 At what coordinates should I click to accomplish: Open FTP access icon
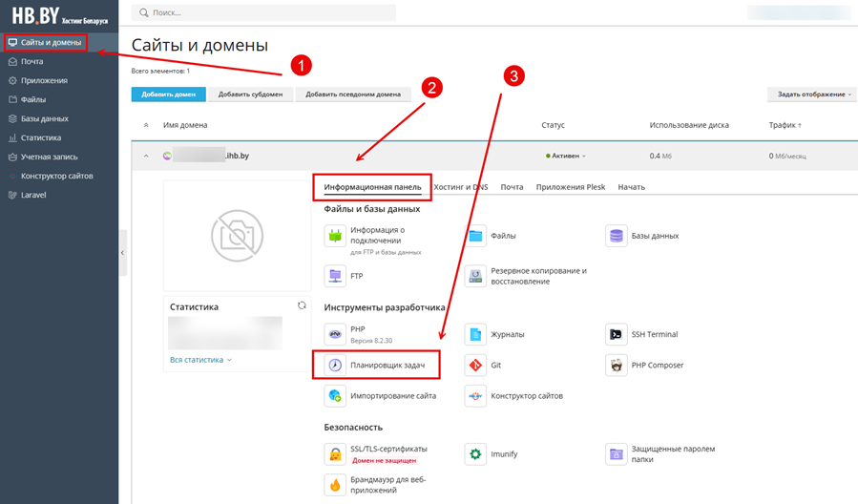pyautogui.click(x=334, y=276)
